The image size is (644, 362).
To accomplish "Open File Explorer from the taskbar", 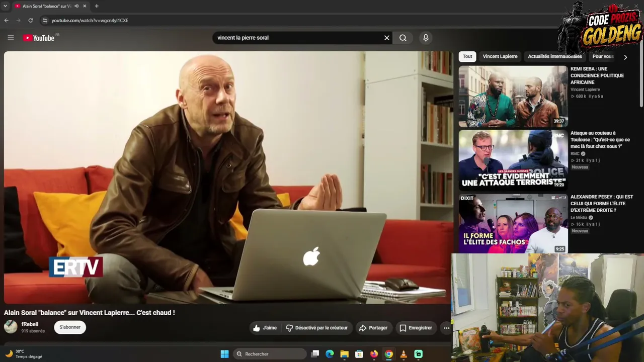I will (x=344, y=354).
